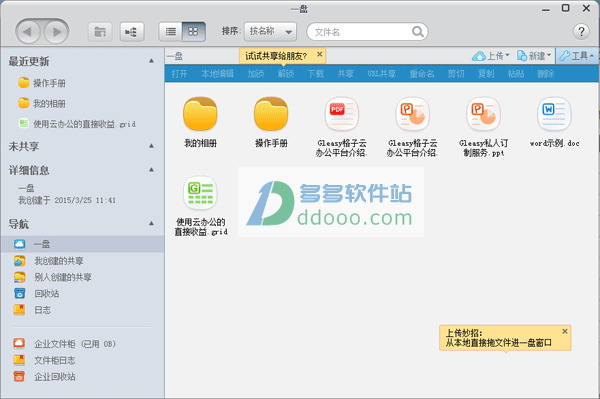Collapse the 最近更新 section

[152, 61]
